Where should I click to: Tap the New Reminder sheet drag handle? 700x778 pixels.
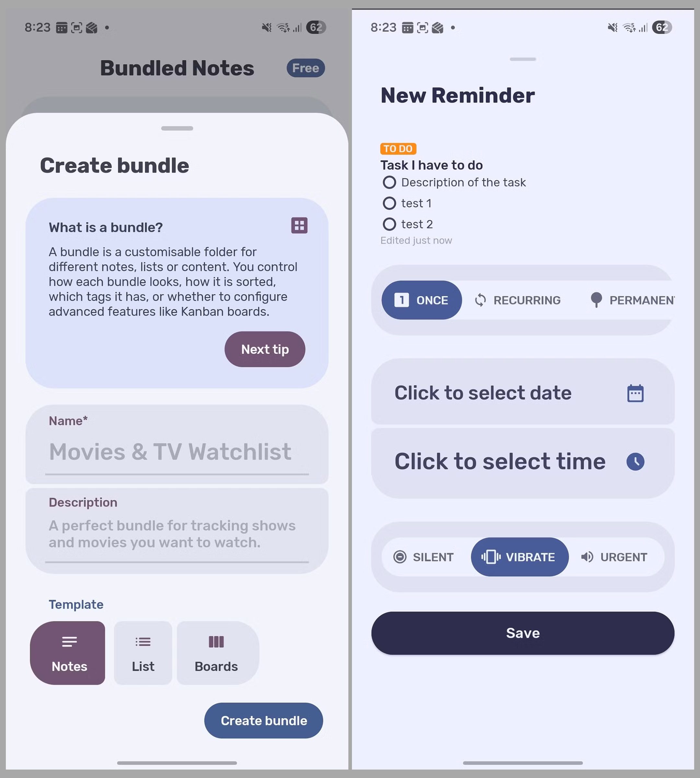click(x=523, y=59)
